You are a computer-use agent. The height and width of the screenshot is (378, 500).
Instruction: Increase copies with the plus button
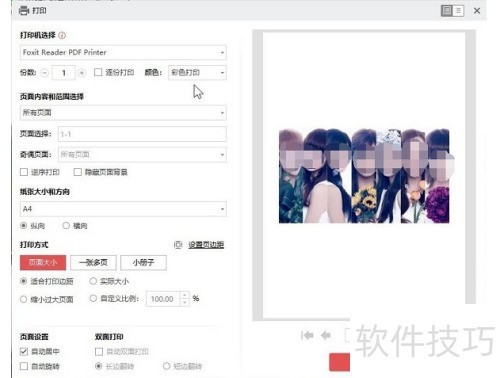click(x=81, y=73)
